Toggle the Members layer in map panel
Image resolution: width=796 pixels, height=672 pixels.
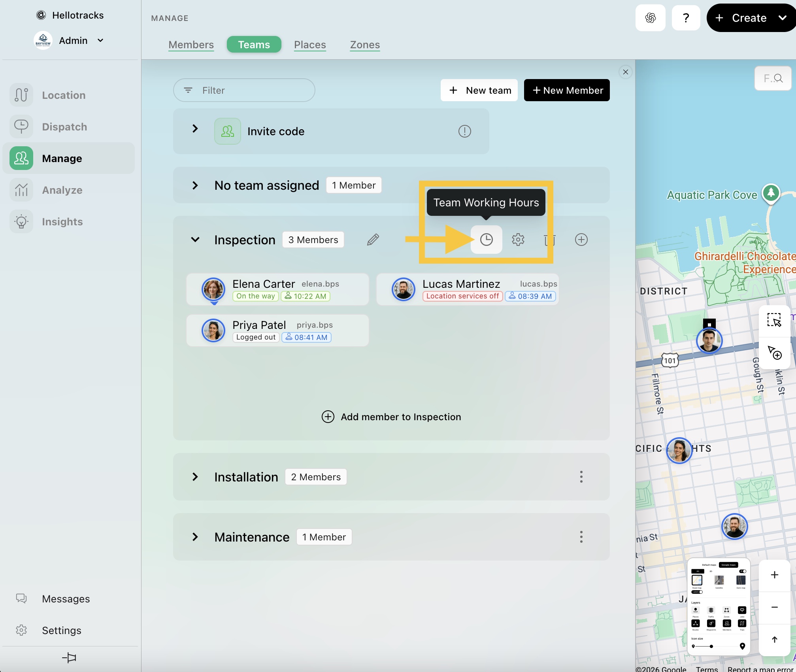pyautogui.click(x=727, y=623)
